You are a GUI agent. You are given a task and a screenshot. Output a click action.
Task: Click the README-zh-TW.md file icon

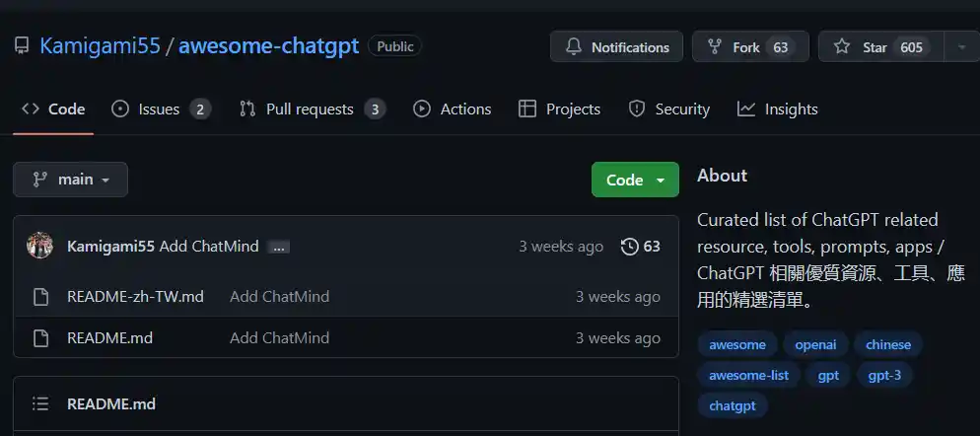coord(40,296)
